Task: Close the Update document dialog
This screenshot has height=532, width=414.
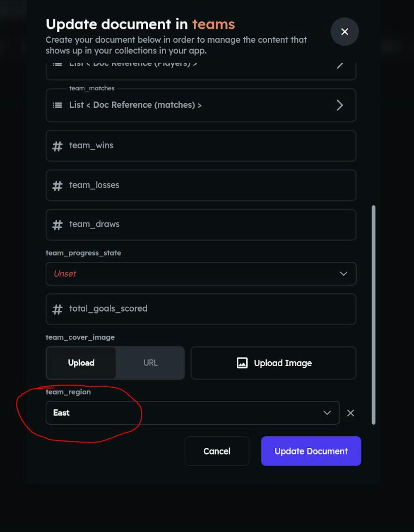Action: click(x=344, y=31)
